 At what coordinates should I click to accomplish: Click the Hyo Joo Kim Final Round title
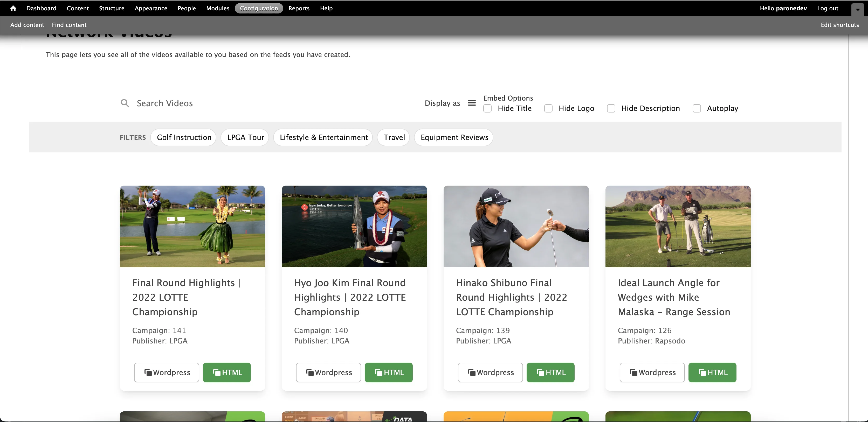point(350,297)
